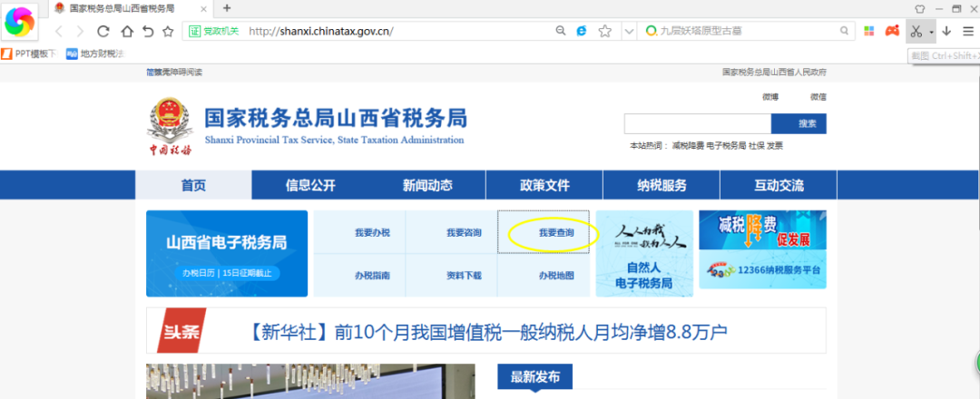The width and height of the screenshot is (980, 399).
Task: Go back with the browser back arrow
Action: coord(59,31)
